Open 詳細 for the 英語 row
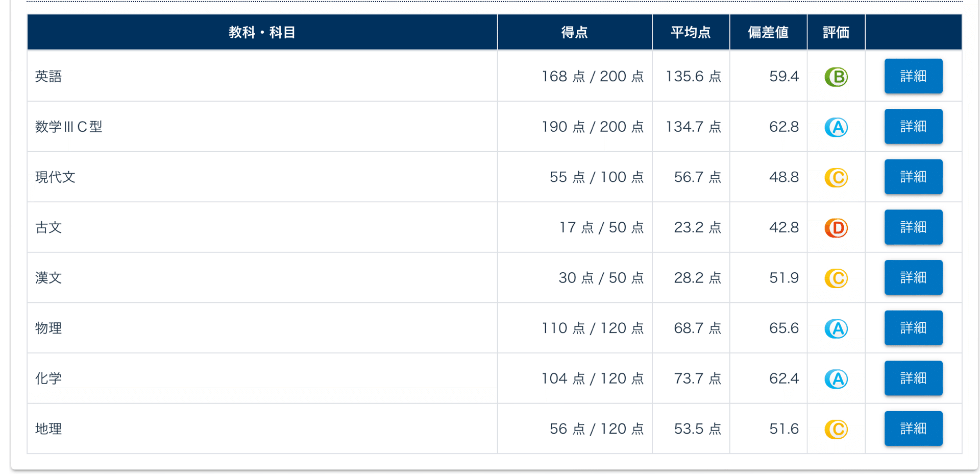The width and height of the screenshot is (980, 474). pyautogui.click(x=913, y=76)
